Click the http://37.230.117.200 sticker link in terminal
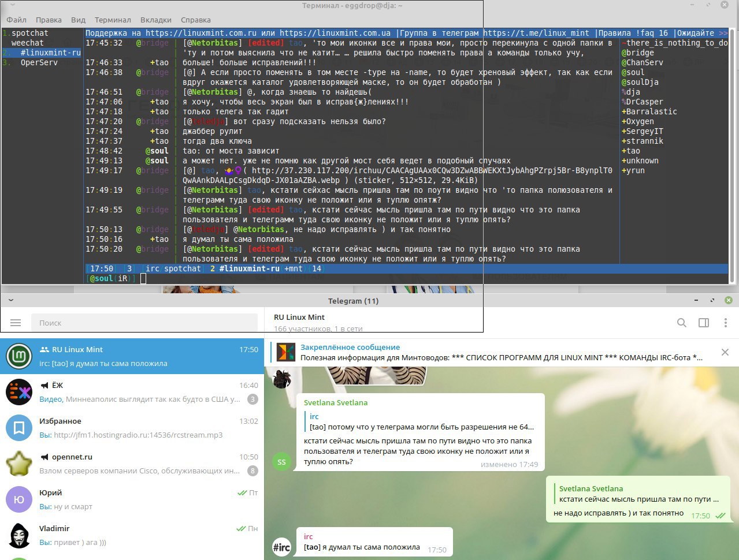Image resolution: width=739 pixels, height=560 pixels. pos(432,170)
